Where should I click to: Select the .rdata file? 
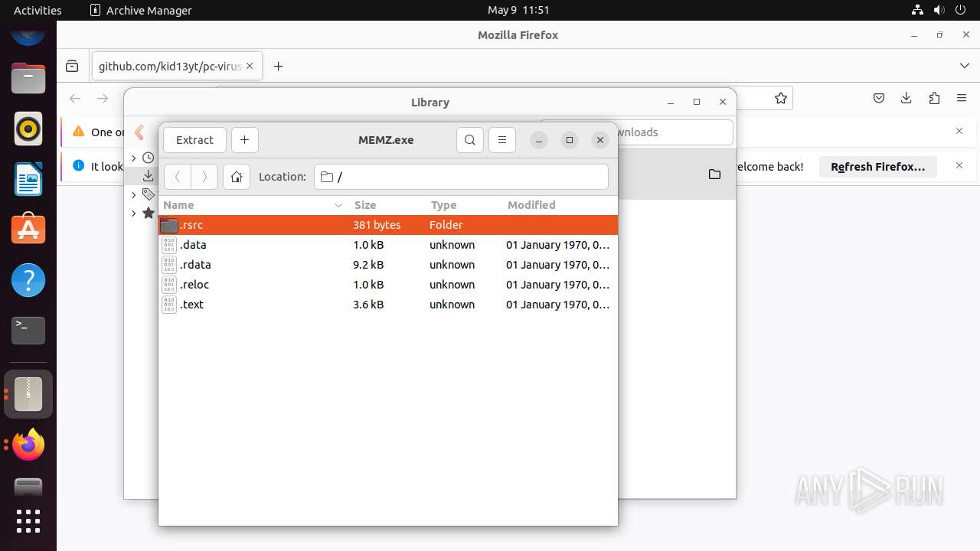tap(388, 265)
